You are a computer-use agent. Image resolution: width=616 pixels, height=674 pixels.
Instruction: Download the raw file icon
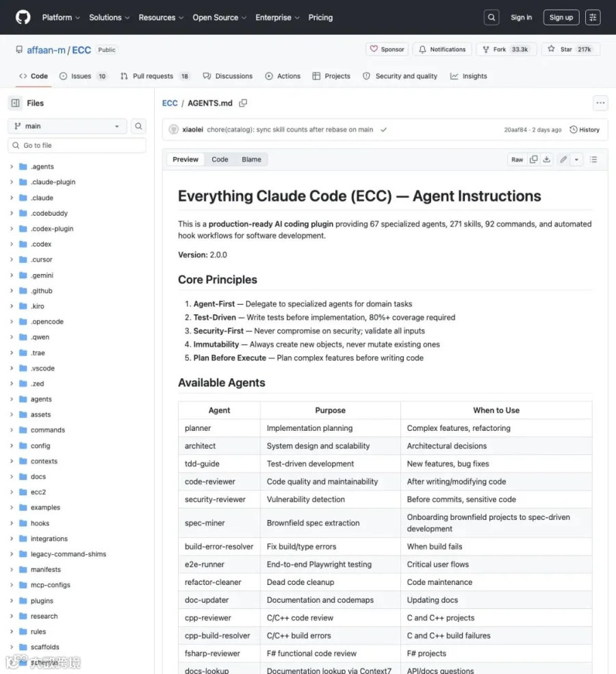coord(546,160)
